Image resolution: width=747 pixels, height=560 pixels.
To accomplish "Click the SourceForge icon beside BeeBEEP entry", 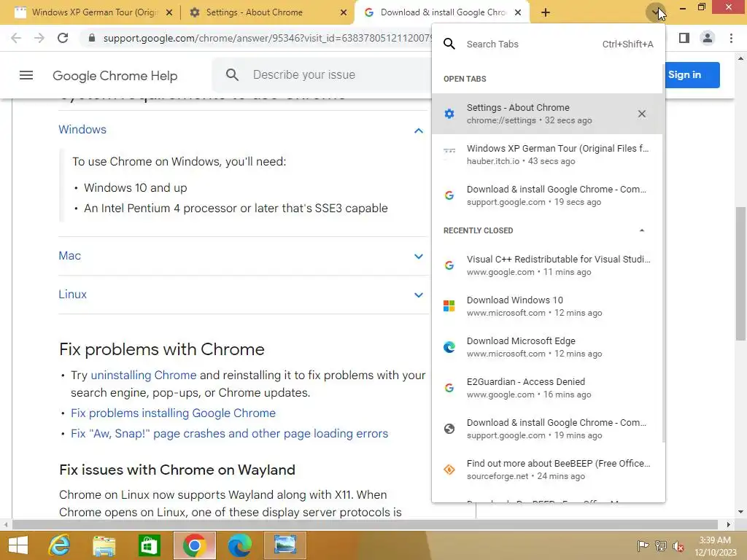I will click(x=449, y=470).
